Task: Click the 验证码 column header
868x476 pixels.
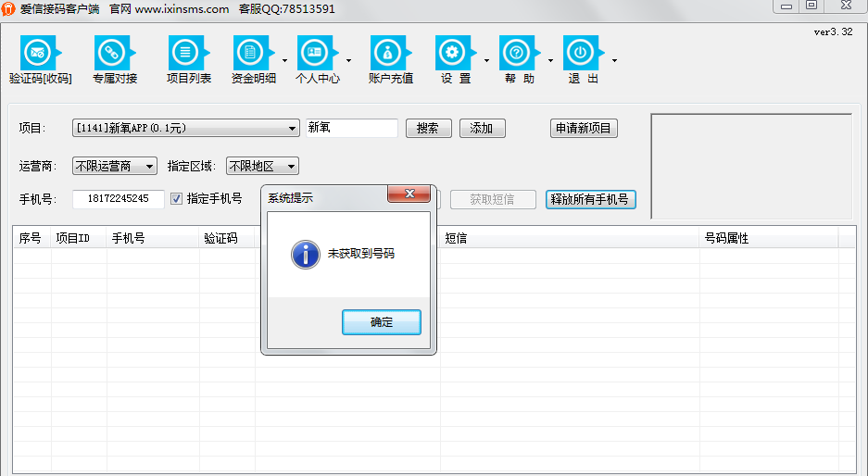Action: [227, 238]
